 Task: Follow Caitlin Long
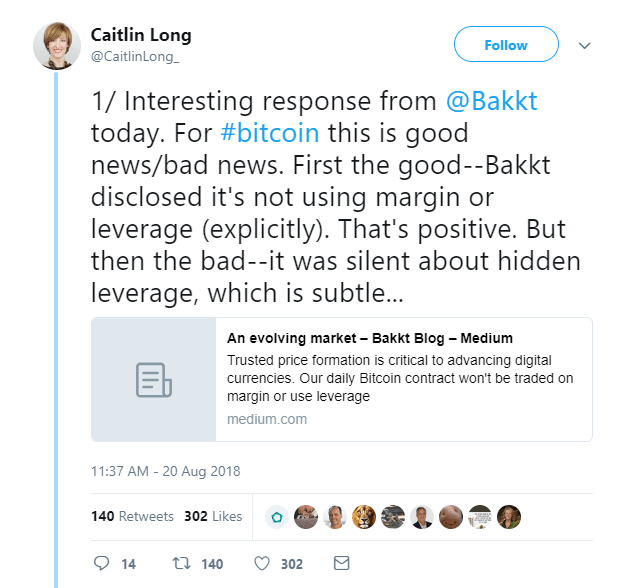(505, 45)
